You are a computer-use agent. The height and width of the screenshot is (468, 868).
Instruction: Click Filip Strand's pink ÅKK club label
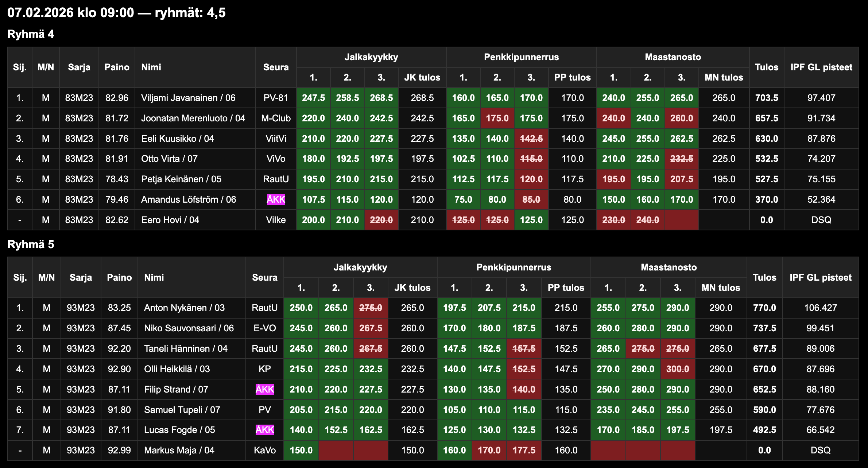pos(264,389)
